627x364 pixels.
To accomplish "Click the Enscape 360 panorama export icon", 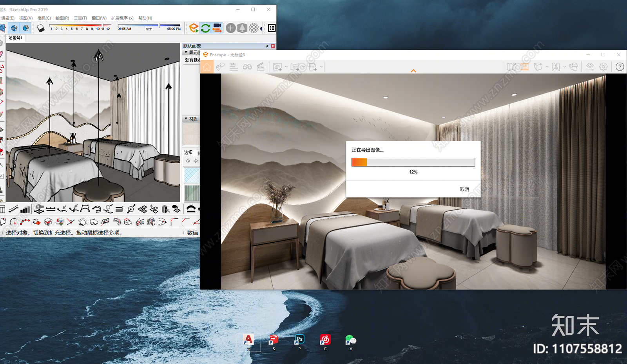I will pyautogui.click(x=295, y=67).
